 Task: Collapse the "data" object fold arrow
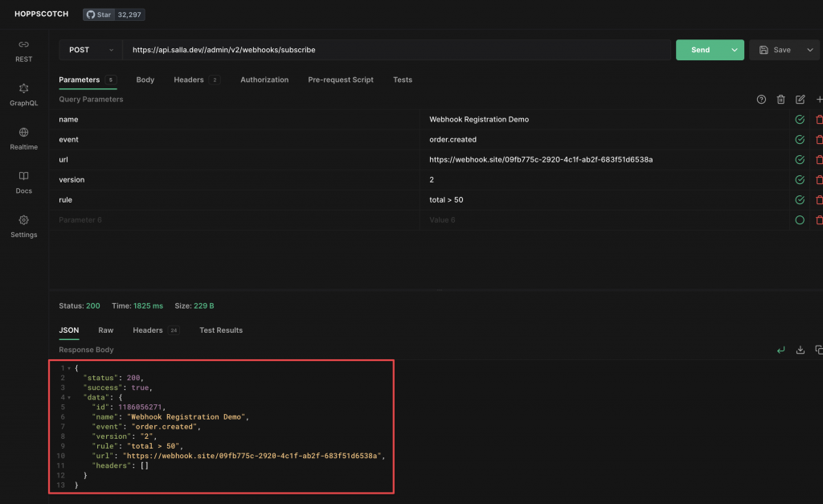tap(69, 398)
